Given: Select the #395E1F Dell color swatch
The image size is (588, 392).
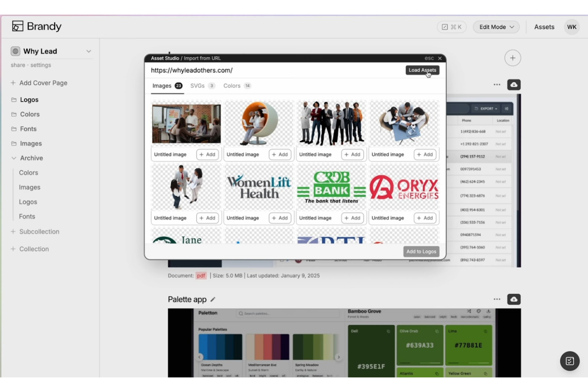Looking at the screenshot, I should click(371, 351).
